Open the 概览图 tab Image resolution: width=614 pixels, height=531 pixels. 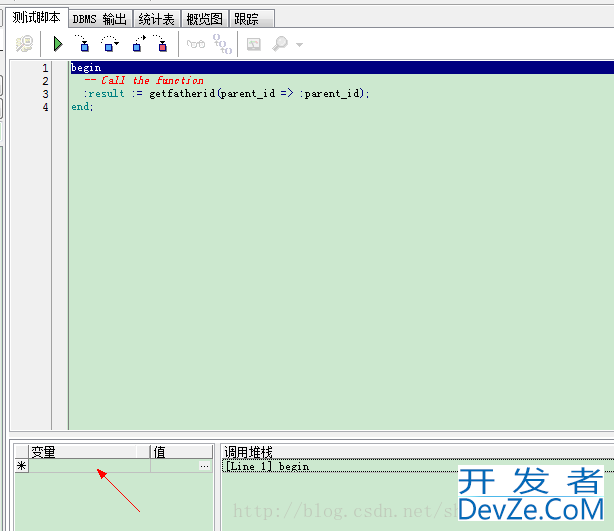pos(204,19)
